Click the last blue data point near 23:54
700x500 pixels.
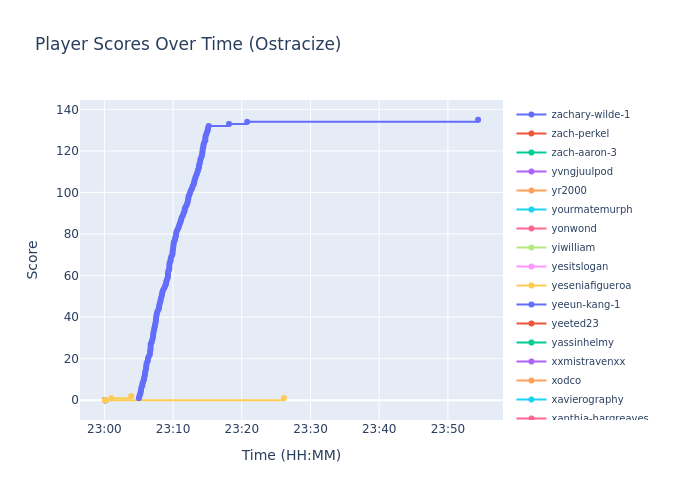click(x=477, y=120)
